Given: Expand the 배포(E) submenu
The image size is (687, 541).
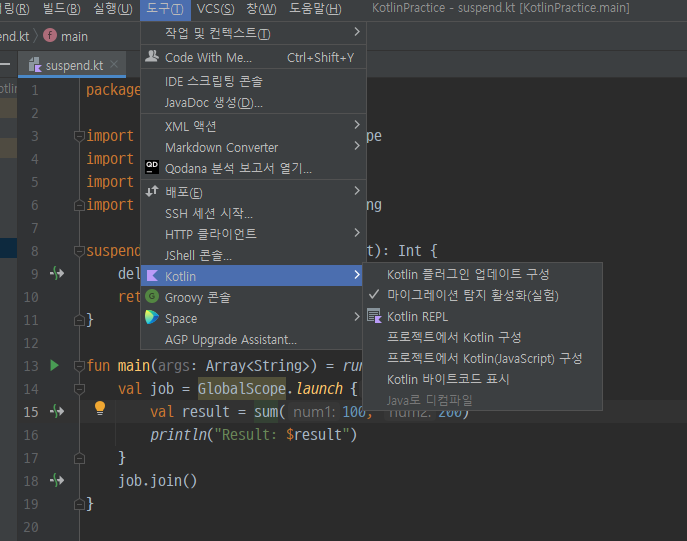Looking at the screenshot, I should point(253,192).
